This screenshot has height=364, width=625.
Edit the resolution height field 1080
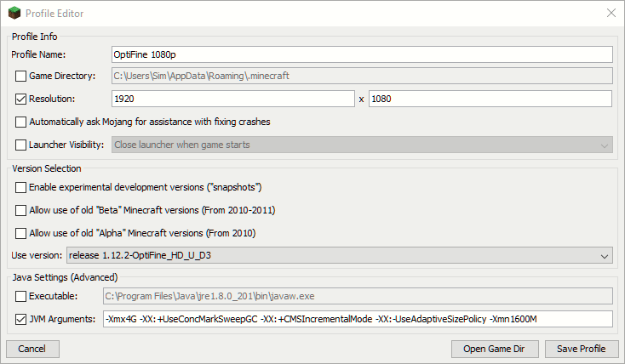pyautogui.click(x=490, y=99)
